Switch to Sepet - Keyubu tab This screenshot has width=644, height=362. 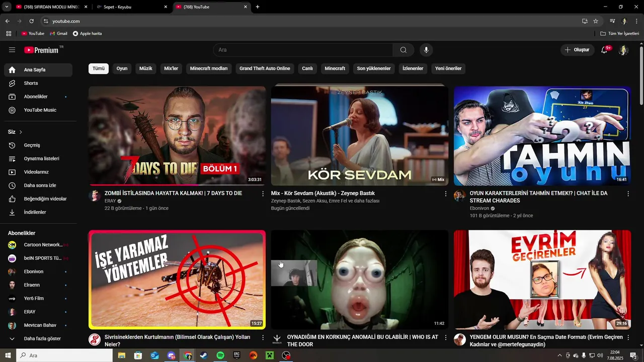[132, 7]
